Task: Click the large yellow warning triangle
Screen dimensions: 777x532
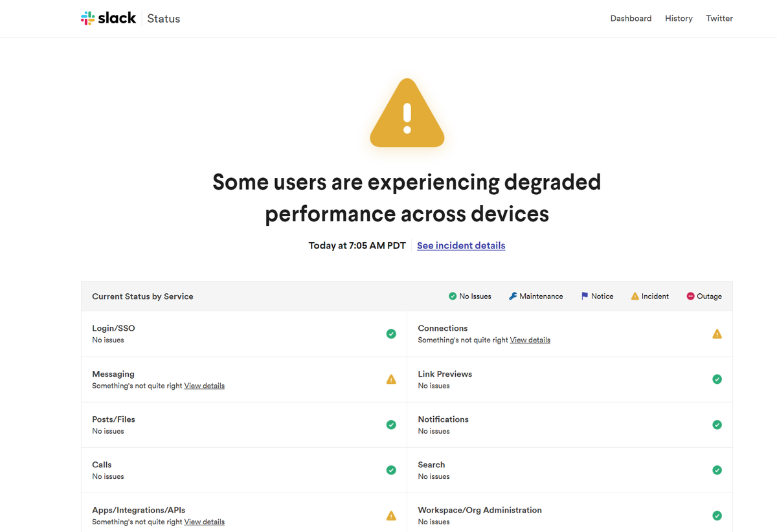Action: point(407,113)
